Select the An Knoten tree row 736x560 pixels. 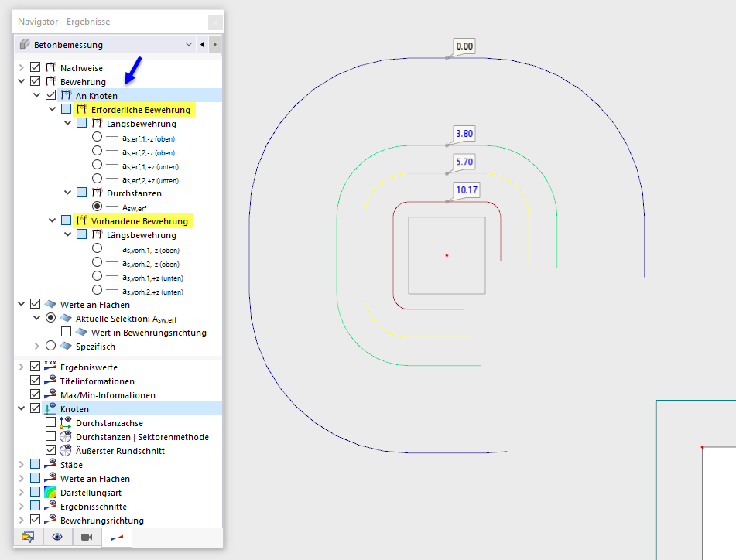(139, 95)
